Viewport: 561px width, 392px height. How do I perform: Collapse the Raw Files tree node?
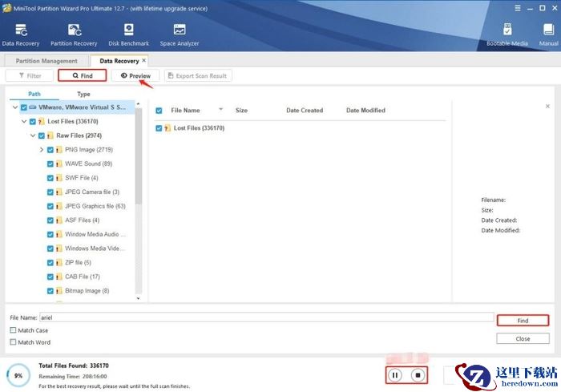(33, 135)
